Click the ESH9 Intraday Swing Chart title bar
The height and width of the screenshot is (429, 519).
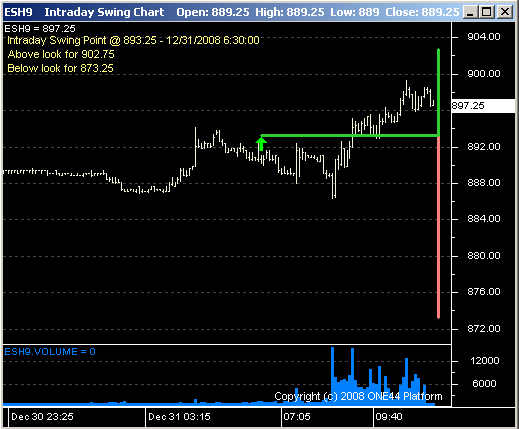tap(232, 12)
